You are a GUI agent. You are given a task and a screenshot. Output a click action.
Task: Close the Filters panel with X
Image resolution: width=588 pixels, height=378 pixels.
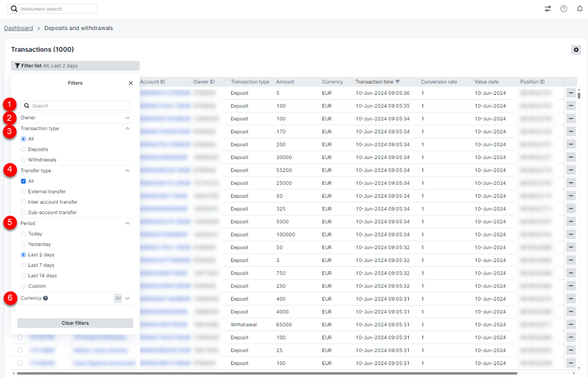[131, 83]
